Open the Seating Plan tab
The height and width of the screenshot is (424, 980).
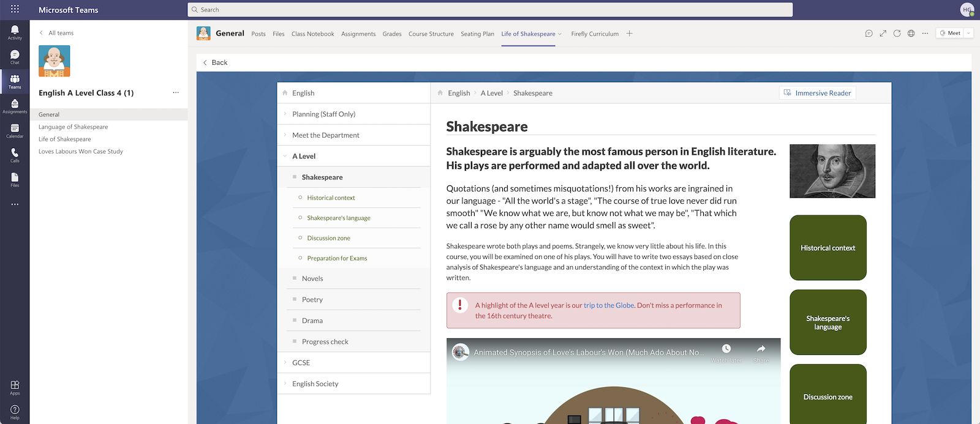tap(477, 34)
